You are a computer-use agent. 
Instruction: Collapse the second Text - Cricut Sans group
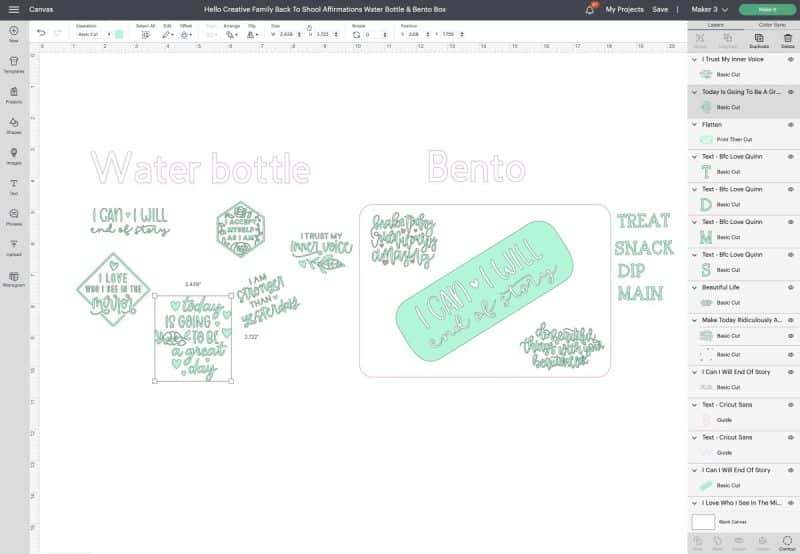694,438
